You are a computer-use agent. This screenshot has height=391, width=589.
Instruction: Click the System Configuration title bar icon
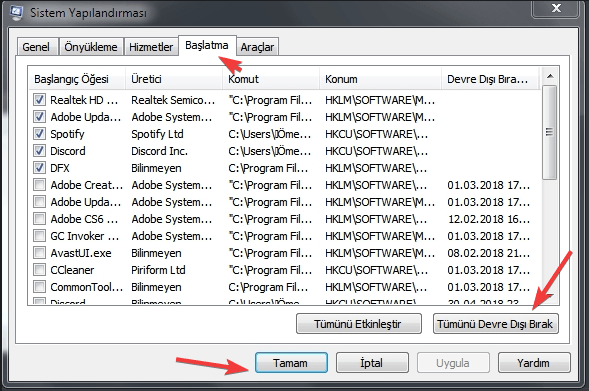click(16, 13)
